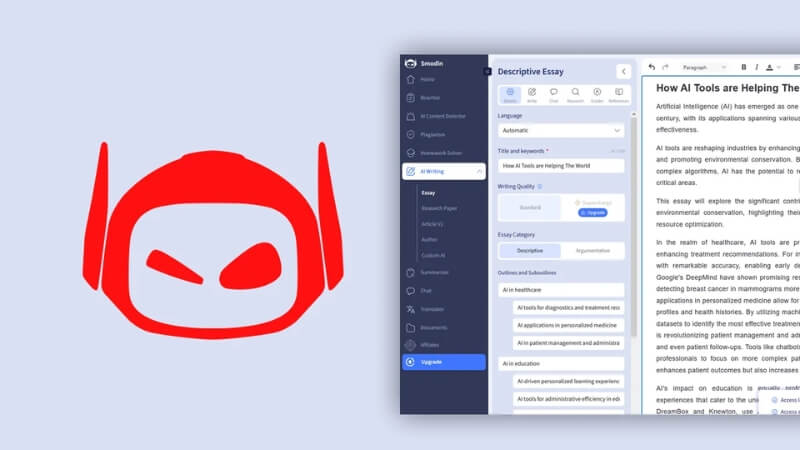
Task: Select the Standard writing quality option
Action: coord(529,207)
